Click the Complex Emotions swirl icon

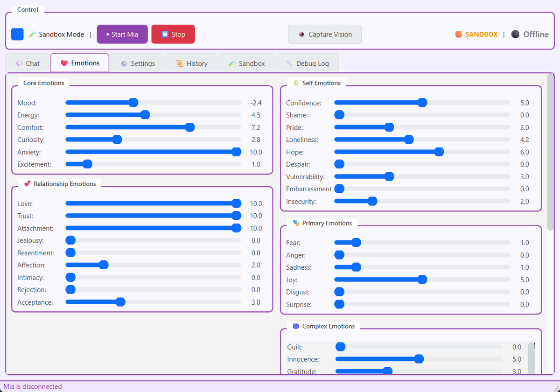click(296, 326)
